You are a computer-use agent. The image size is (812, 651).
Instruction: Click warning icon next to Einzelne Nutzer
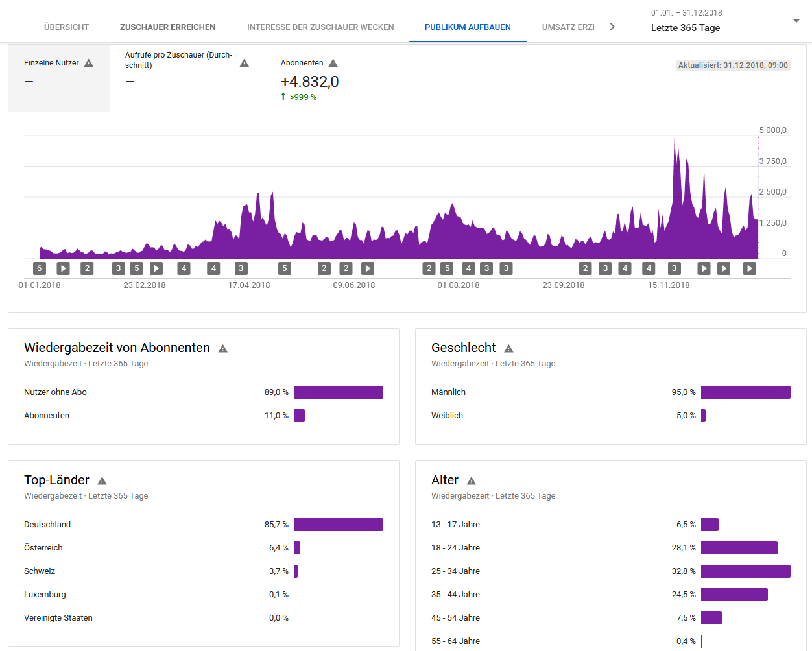[89, 63]
